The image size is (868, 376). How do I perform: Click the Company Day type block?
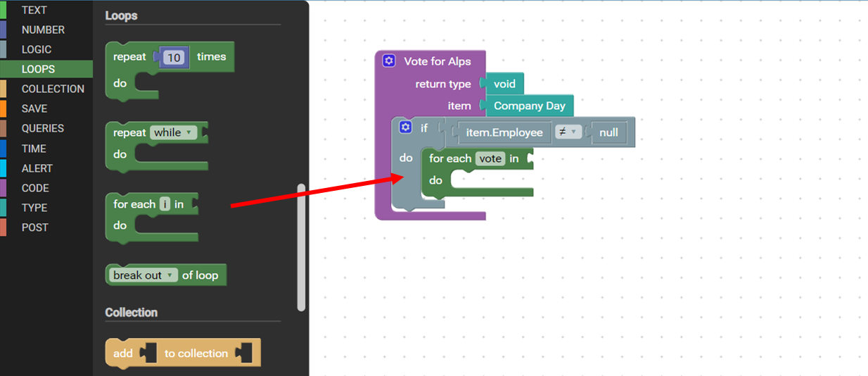click(x=530, y=106)
